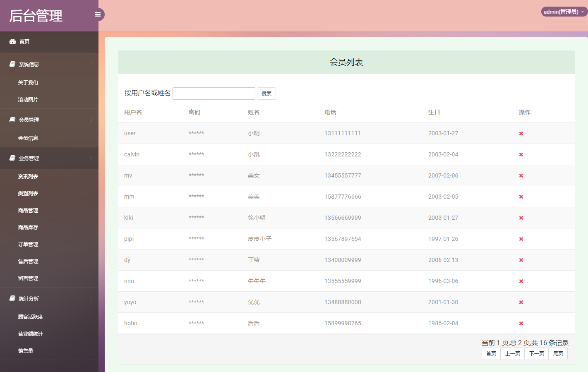Viewport: 588px width, 372px height.
Task: Click the red X to remove user 'hoho'
Action: click(521, 323)
